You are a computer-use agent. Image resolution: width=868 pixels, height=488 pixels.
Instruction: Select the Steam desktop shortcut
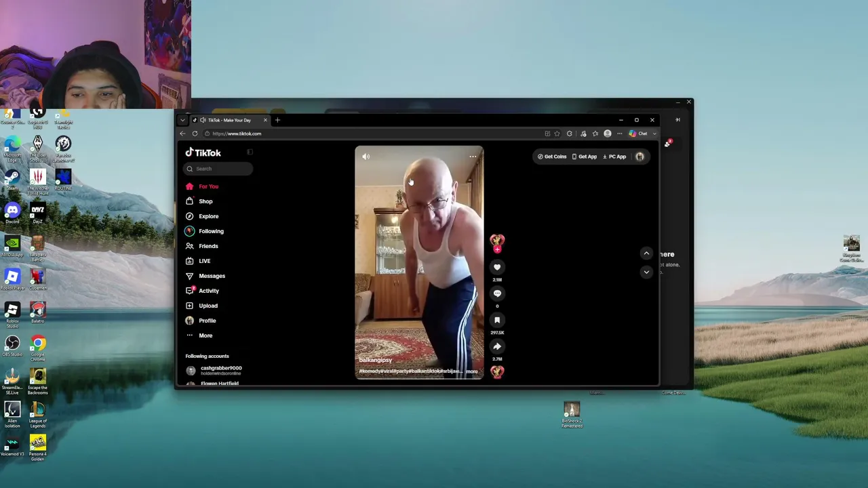point(12,180)
